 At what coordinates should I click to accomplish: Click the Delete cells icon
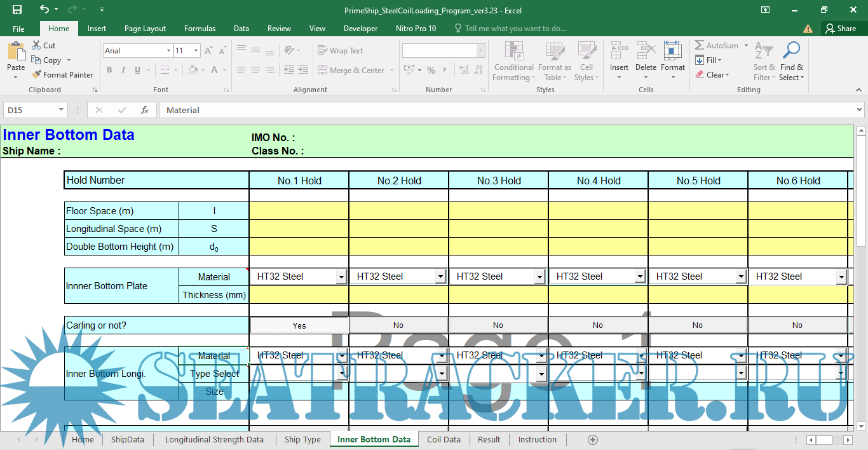pyautogui.click(x=646, y=51)
